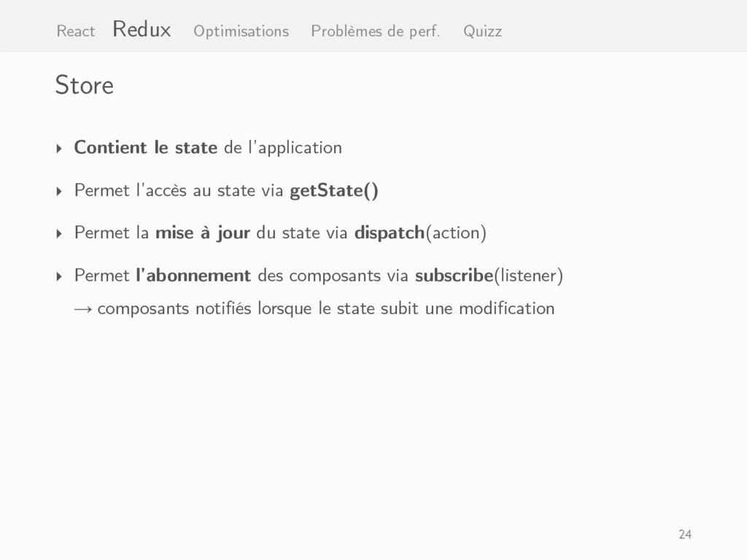
Task: Jump to the Quizz section
Action: [x=483, y=31]
